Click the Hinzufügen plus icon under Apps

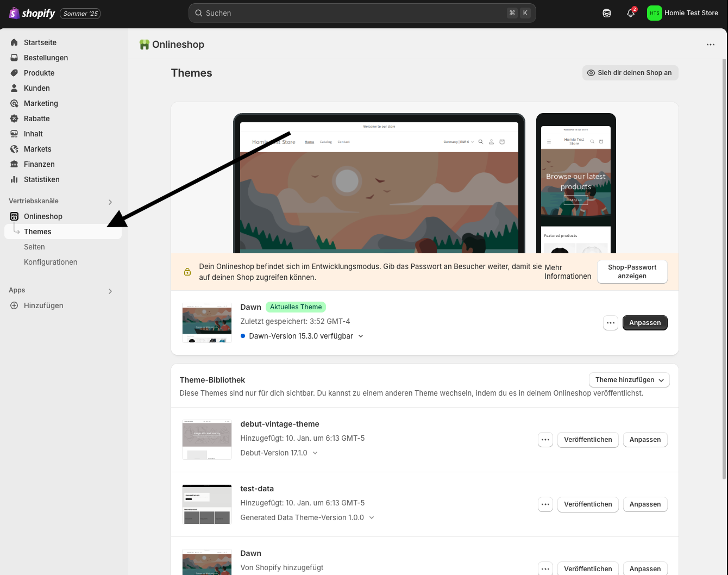pyautogui.click(x=14, y=305)
